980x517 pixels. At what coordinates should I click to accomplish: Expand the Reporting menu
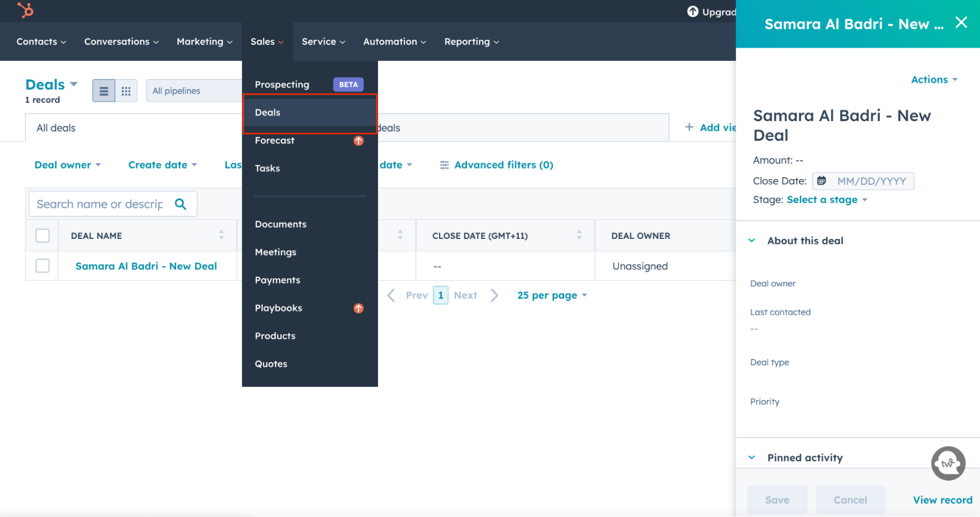click(x=472, y=42)
